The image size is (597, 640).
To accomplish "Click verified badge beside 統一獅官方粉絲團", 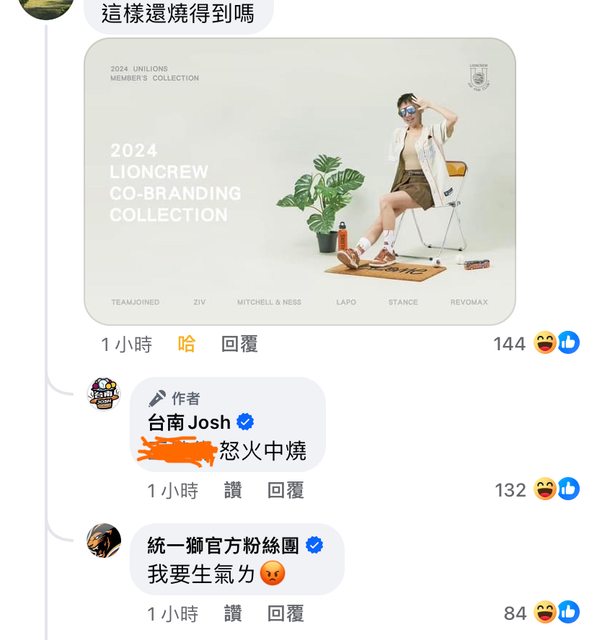I will pyautogui.click(x=314, y=545).
